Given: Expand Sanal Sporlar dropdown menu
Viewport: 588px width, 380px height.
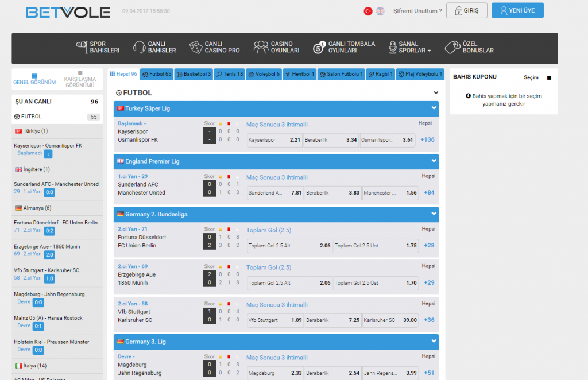Looking at the screenshot, I should [x=410, y=47].
